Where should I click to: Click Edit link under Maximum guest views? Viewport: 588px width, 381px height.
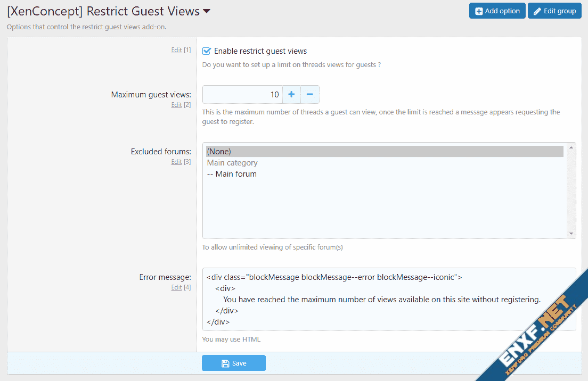(x=176, y=105)
